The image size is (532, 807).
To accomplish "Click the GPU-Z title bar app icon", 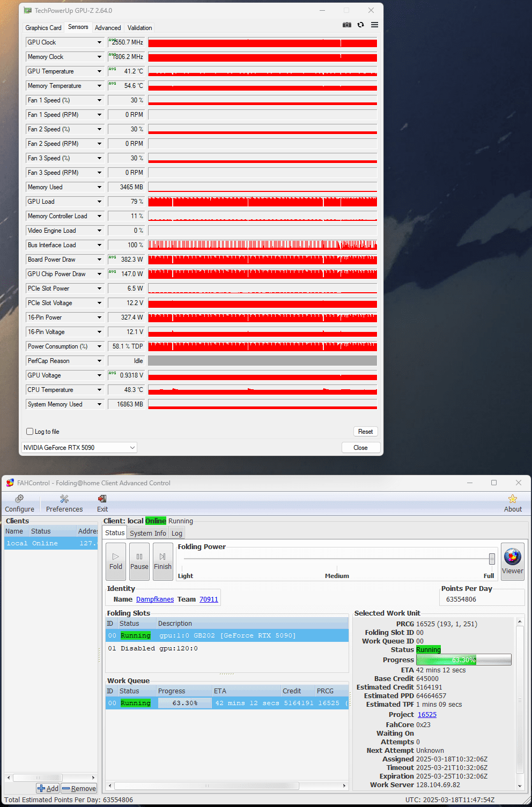I will point(27,10).
